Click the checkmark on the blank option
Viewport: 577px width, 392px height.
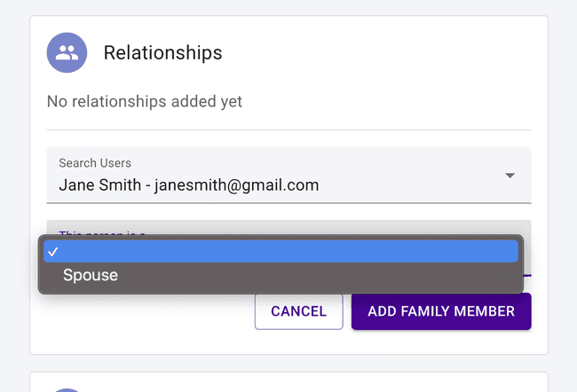(x=52, y=252)
